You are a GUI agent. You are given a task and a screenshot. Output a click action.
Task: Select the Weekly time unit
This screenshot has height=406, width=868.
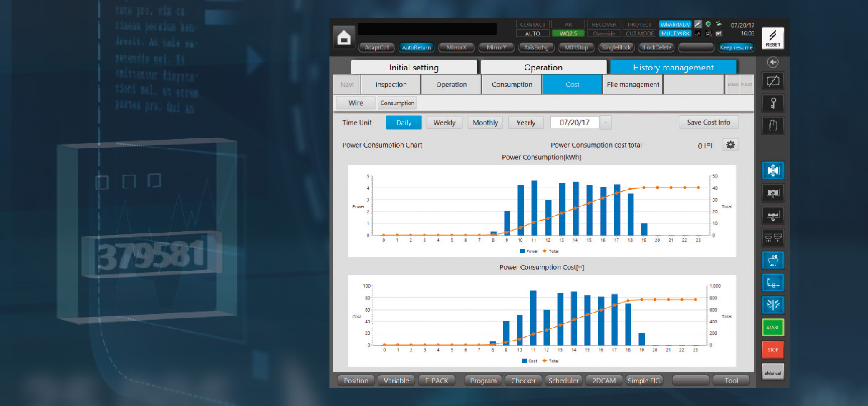(444, 123)
